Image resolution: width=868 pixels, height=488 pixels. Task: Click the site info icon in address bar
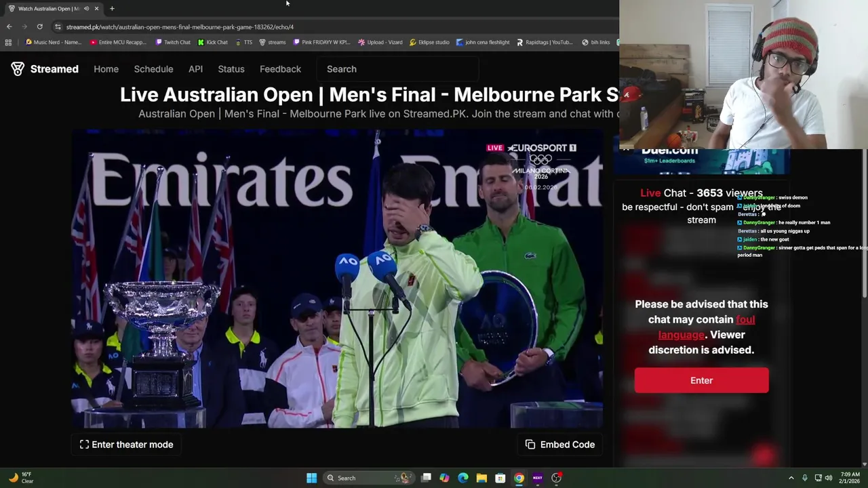(58, 26)
